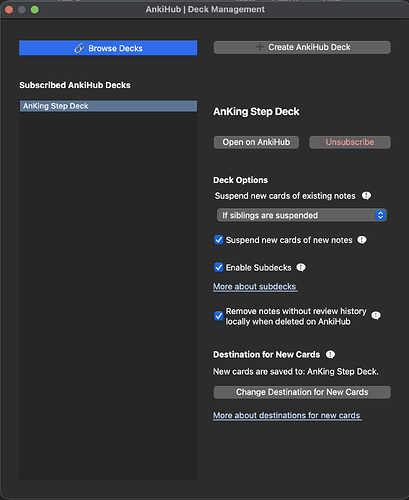The image size is (409, 500).
Task: Click info icon beside Suspend new cards of new notes
Action: [x=362, y=240]
